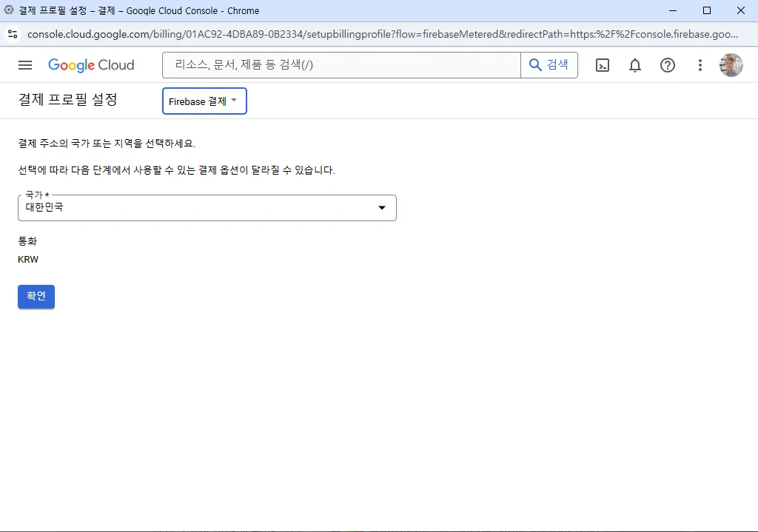Open the three-dot settings menu

(x=700, y=65)
